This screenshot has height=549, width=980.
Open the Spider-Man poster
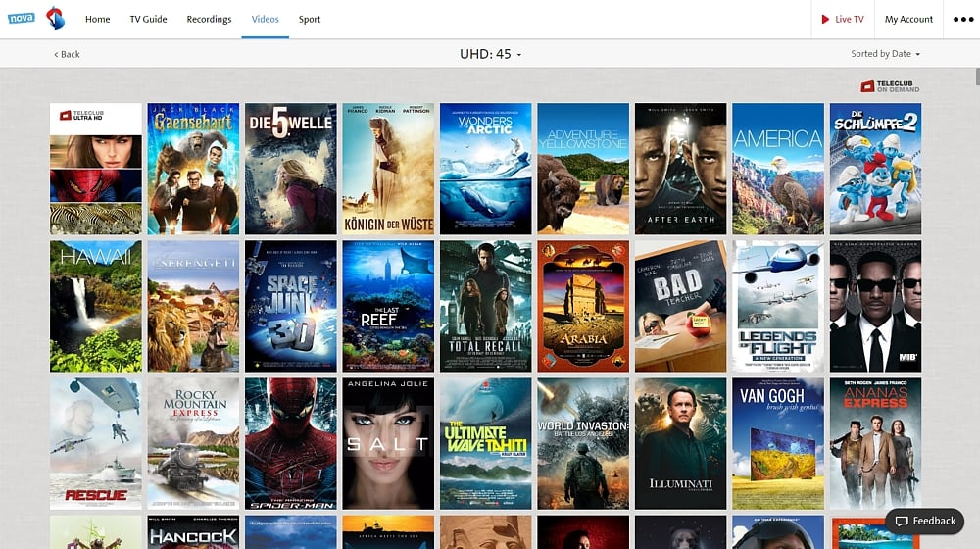tap(291, 443)
